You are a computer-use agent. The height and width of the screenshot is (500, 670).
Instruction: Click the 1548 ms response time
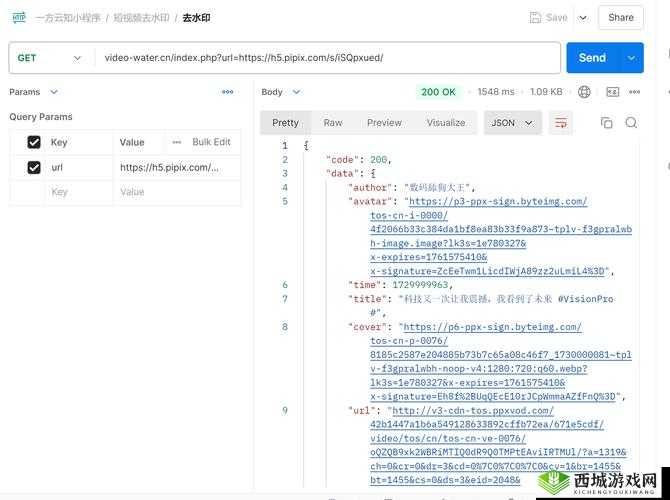496,92
